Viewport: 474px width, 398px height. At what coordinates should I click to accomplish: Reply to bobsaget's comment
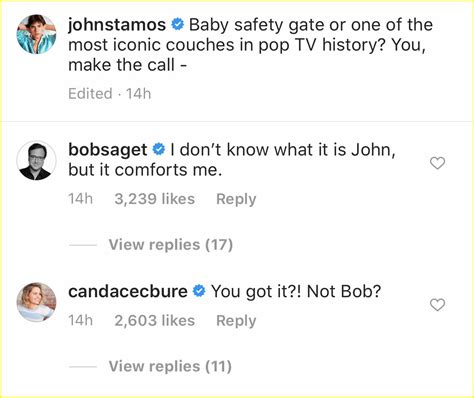[x=236, y=199]
